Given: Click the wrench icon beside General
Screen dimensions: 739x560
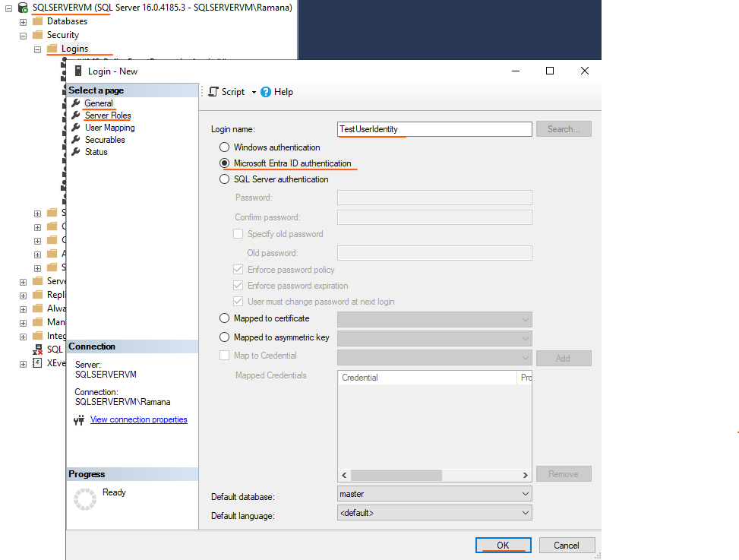Looking at the screenshot, I should pos(75,103).
